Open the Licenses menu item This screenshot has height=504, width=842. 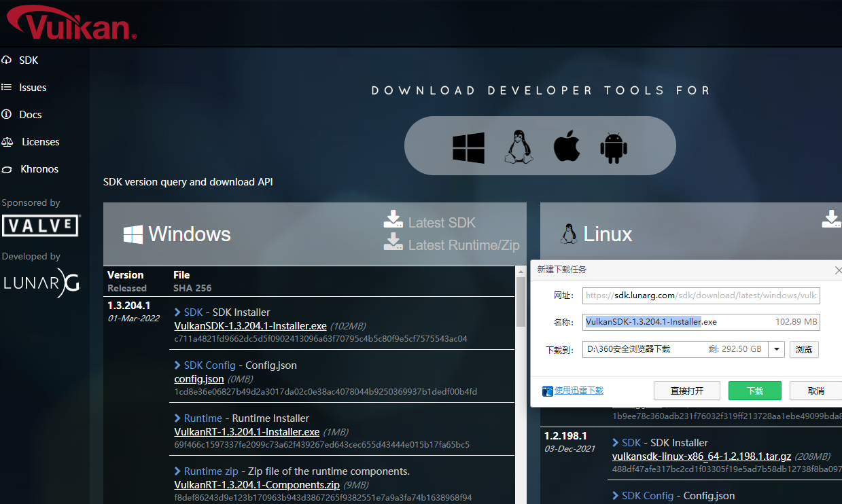(41, 141)
